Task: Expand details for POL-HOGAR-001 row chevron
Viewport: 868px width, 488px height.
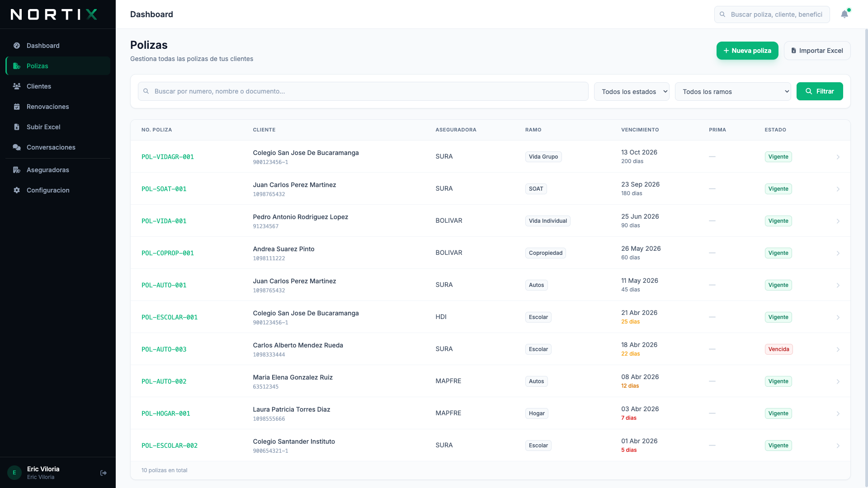Action: coord(839,413)
